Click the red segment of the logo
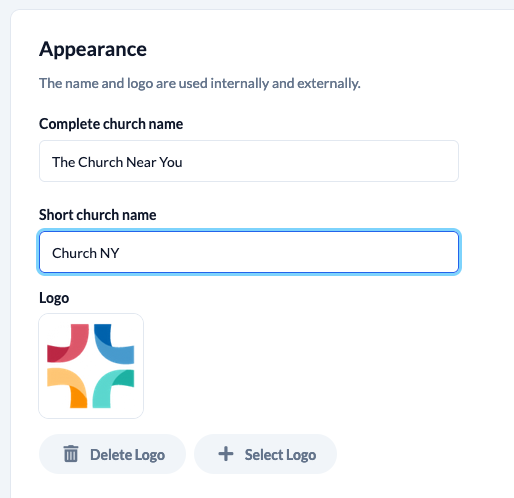The image size is (514, 498). [x=68, y=343]
